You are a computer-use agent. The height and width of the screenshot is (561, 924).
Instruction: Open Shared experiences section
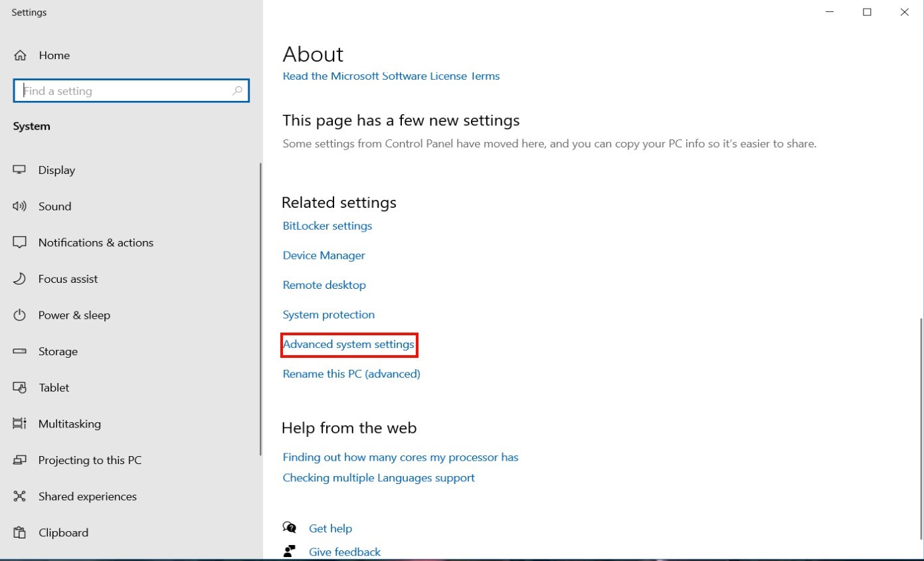[x=87, y=497]
